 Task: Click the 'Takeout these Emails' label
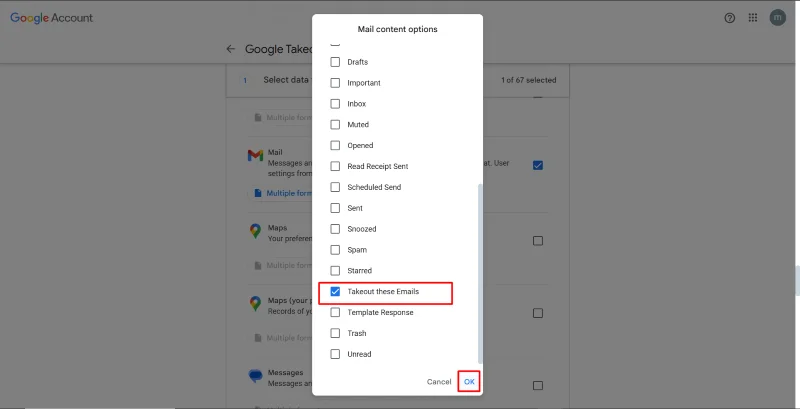point(383,292)
